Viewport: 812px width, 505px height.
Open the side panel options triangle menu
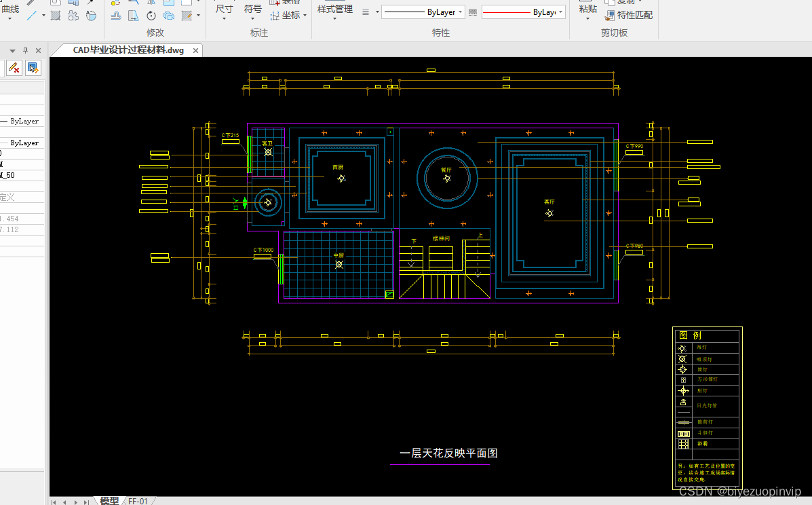[12, 50]
